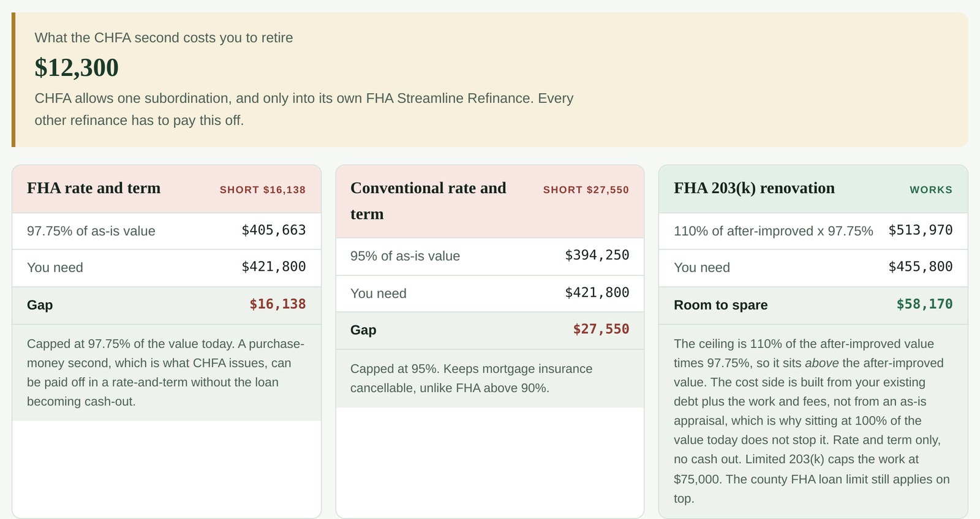Click the $58,170 room to spare amount

click(925, 304)
